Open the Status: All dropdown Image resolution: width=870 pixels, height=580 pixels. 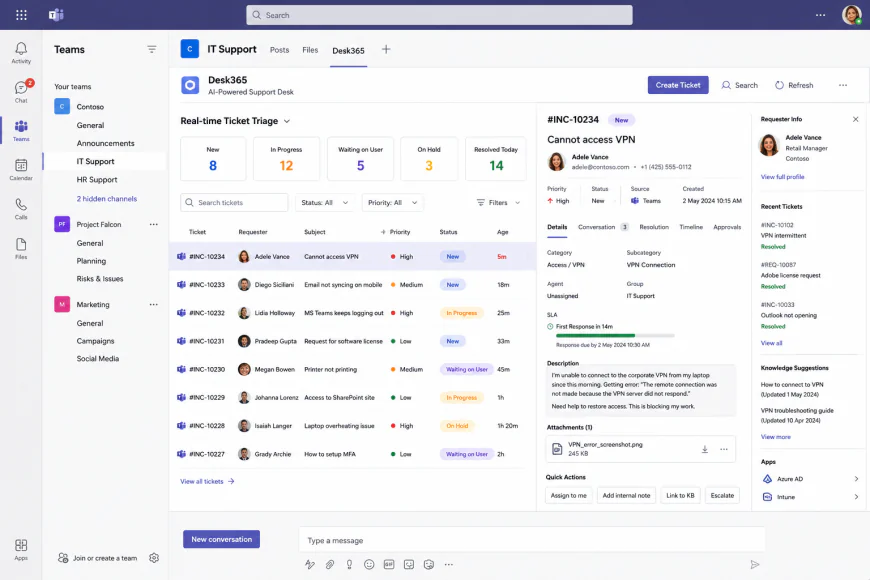[x=325, y=203]
